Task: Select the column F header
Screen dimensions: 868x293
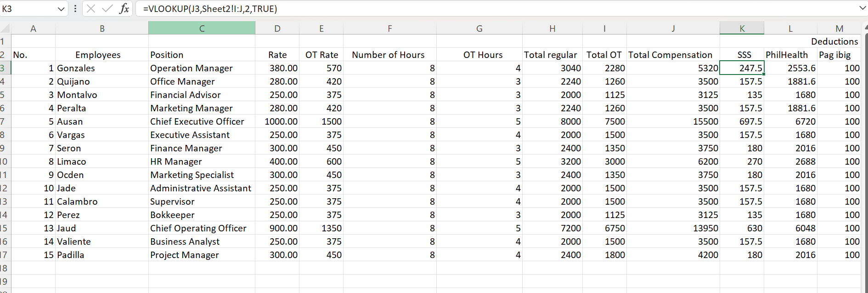Action: pyautogui.click(x=389, y=29)
